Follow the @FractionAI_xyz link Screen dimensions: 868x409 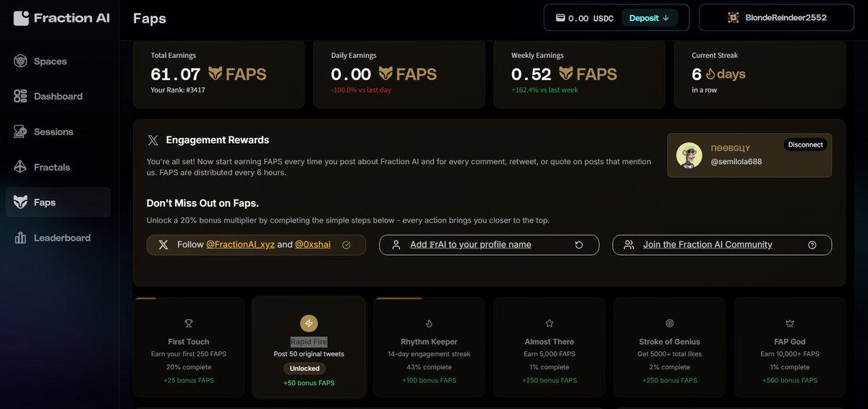(x=240, y=245)
